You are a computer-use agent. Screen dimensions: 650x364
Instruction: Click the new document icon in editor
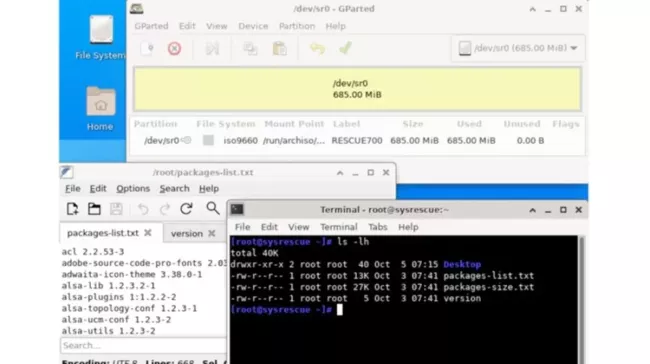(73, 209)
